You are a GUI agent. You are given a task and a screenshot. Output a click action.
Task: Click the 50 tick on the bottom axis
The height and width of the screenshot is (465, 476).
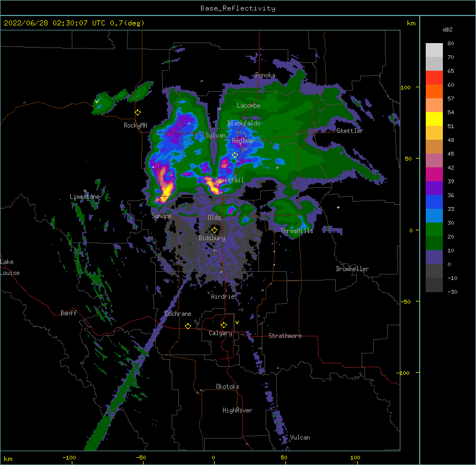(x=284, y=458)
